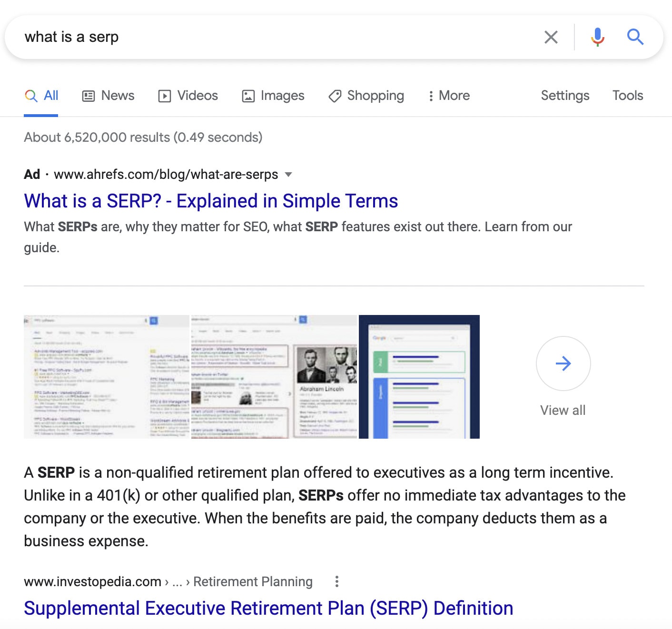Select the All results tab
Image resolution: width=672 pixels, height=629 pixels.
click(41, 96)
